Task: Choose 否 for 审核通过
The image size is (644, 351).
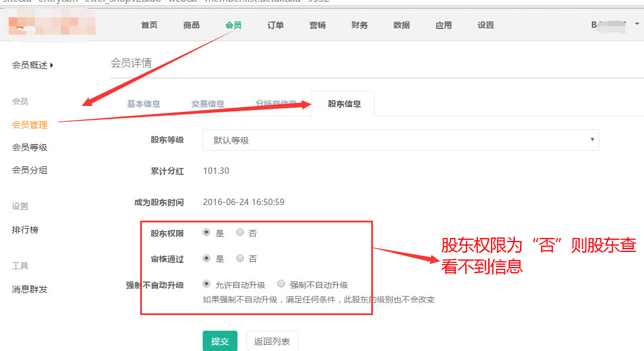Action: pyautogui.click(x=240, y=258)
